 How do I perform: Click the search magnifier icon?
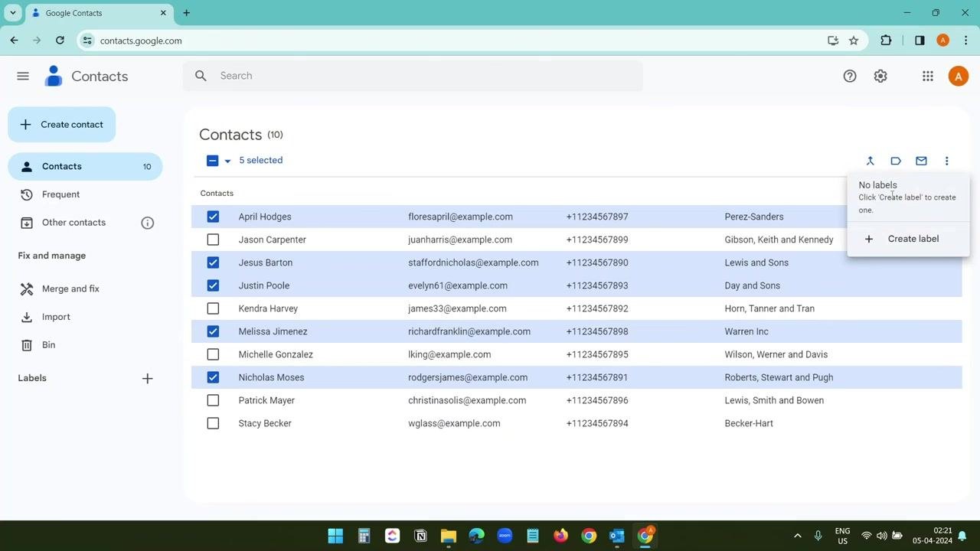[201, 76]
